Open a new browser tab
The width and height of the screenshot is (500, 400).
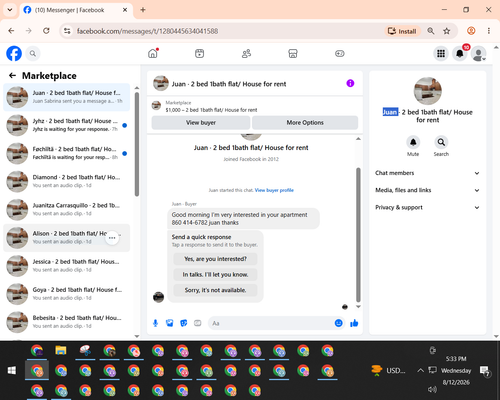click(143, 10)
